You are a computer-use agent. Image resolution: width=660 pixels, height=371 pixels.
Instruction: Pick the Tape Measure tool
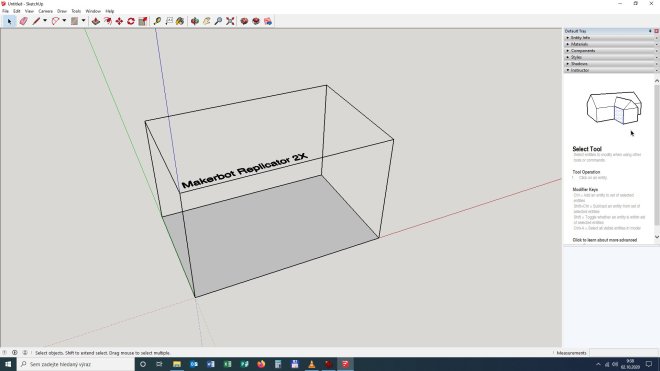click(x=157, y=21)
